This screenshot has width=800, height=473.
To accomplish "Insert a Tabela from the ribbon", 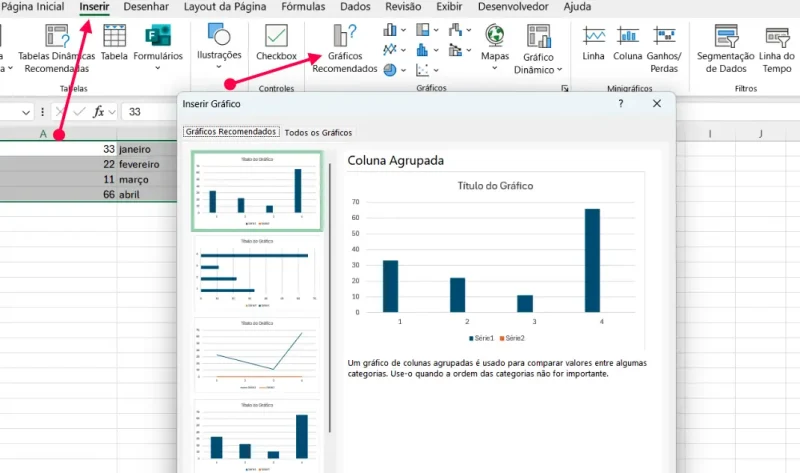I will (114, 42).
